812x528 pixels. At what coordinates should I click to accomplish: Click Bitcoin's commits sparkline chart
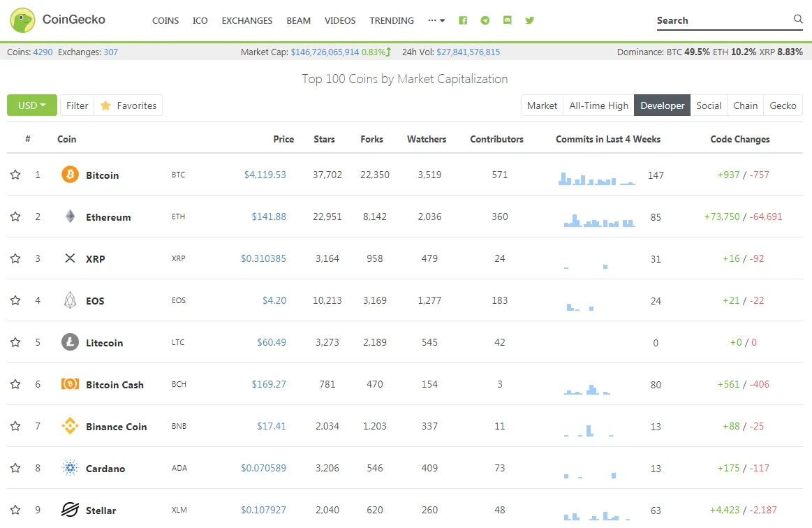coord(596,178)
